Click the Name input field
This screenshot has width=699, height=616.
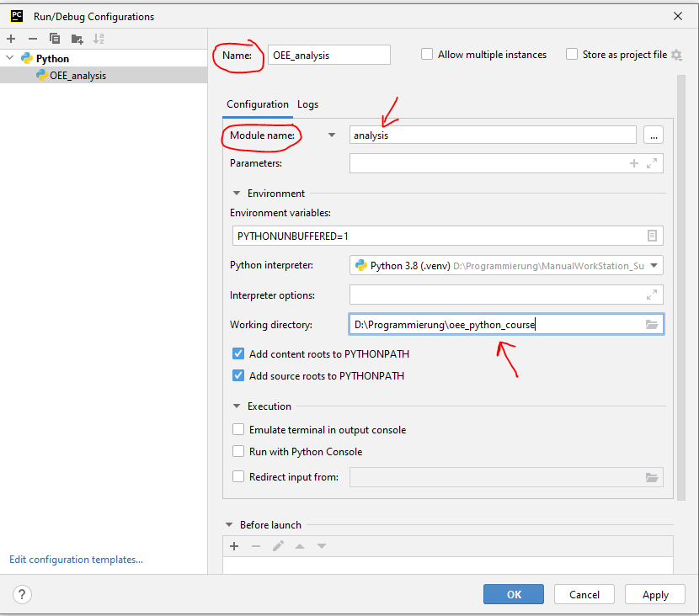tap(328, 55)
